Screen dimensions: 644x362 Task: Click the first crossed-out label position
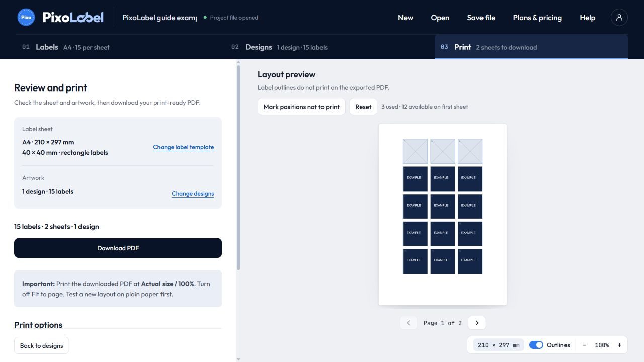415,151
